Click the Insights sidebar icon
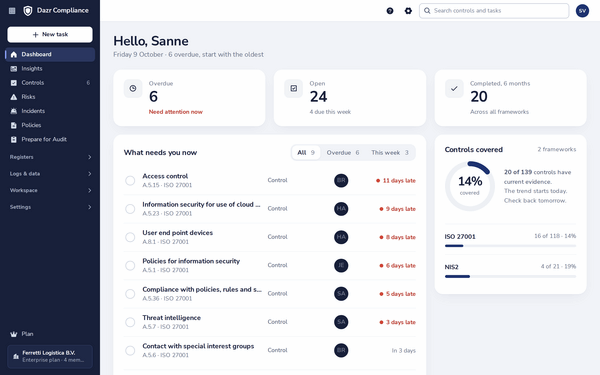Viewport: 600px width, 375px height. (14, 68)
